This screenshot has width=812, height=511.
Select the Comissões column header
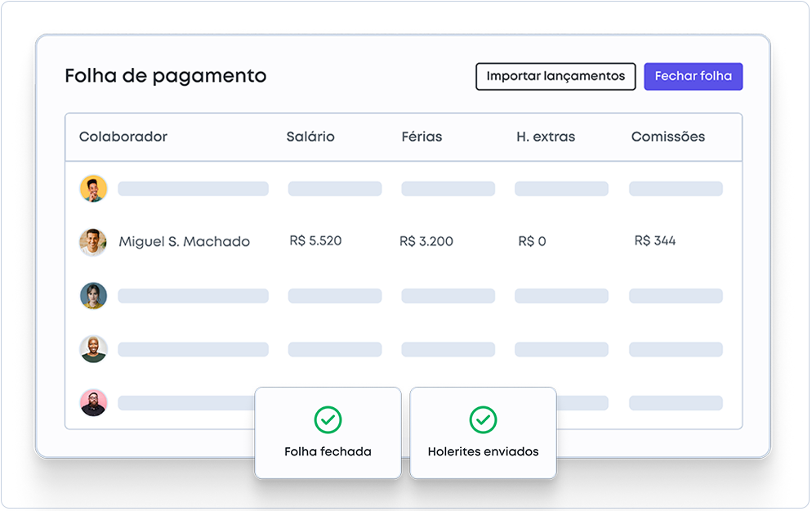(x=668, y=137)
